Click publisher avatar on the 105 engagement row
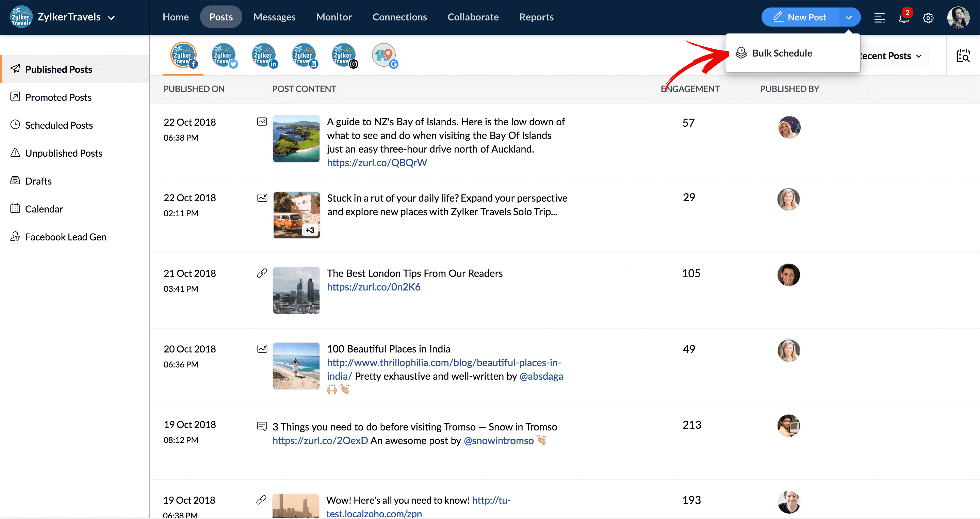 (788, 274)
